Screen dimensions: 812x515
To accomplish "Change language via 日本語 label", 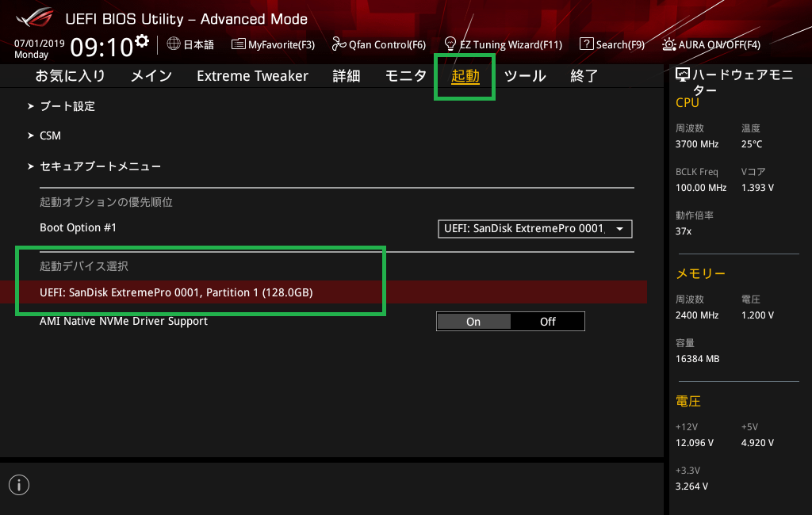I will (199, 44).
